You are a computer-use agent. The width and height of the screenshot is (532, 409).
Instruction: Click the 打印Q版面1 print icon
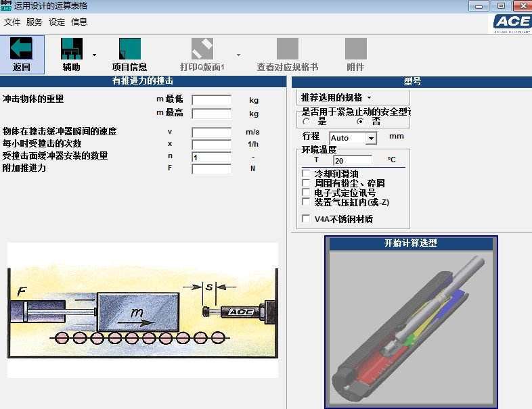coord(202,49)
